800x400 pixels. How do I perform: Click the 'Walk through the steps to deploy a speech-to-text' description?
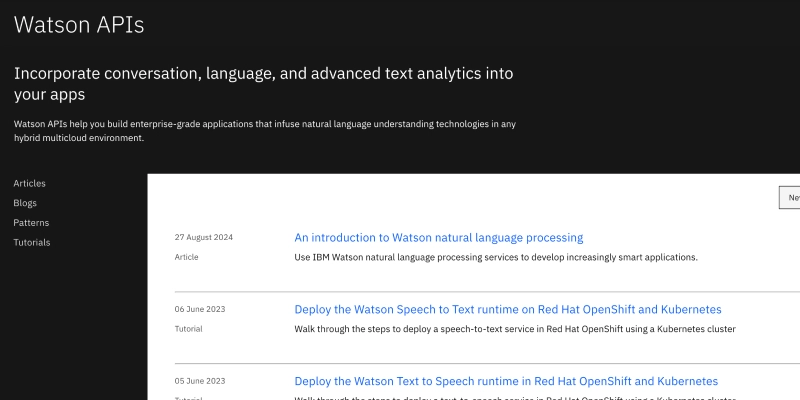click(515, 329)
